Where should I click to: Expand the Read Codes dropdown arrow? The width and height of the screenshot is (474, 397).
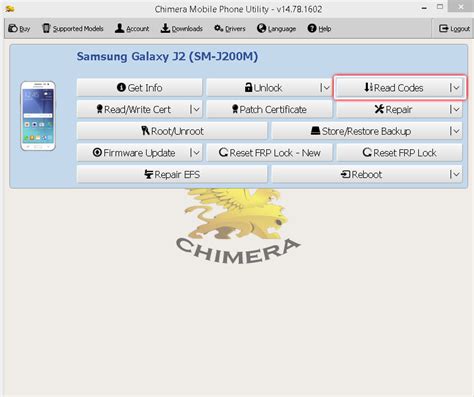point(455,88)
